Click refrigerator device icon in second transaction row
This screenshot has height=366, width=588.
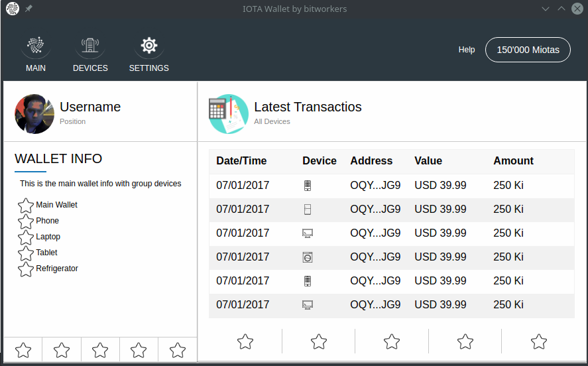pos(308,210)
